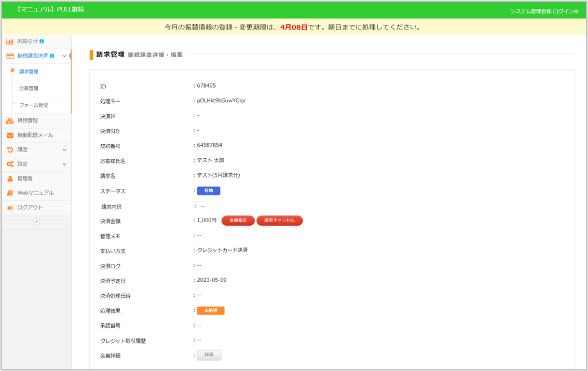Click the ログアウト exit icon
The image size is (588, 371).
click(x=10, y=208)
